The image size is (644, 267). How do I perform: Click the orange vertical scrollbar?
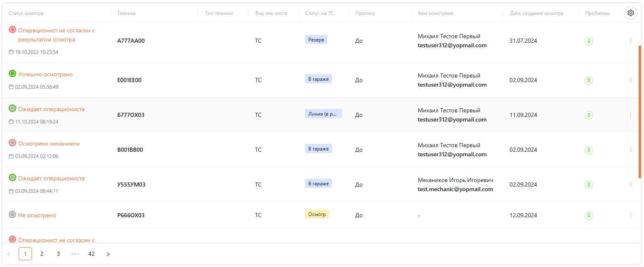coord(640,112)
